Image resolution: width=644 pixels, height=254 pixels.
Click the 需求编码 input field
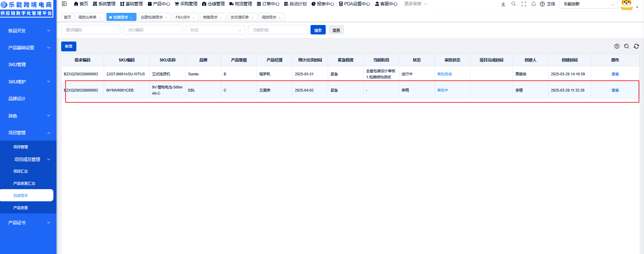pyautogui.click(x=91, y=30)
